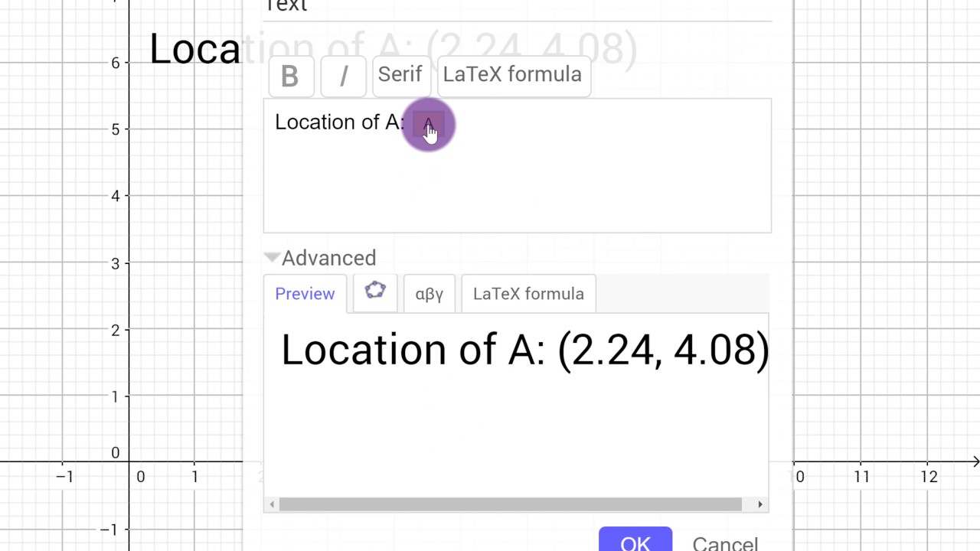
Task: Toggle italic formatting with the I button
Action: [x=343, y=76]
